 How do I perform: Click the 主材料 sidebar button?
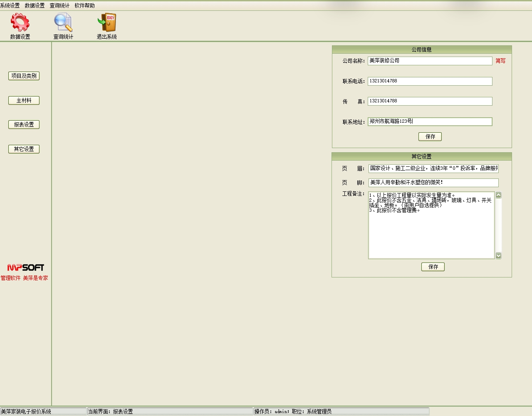[24, 100]
